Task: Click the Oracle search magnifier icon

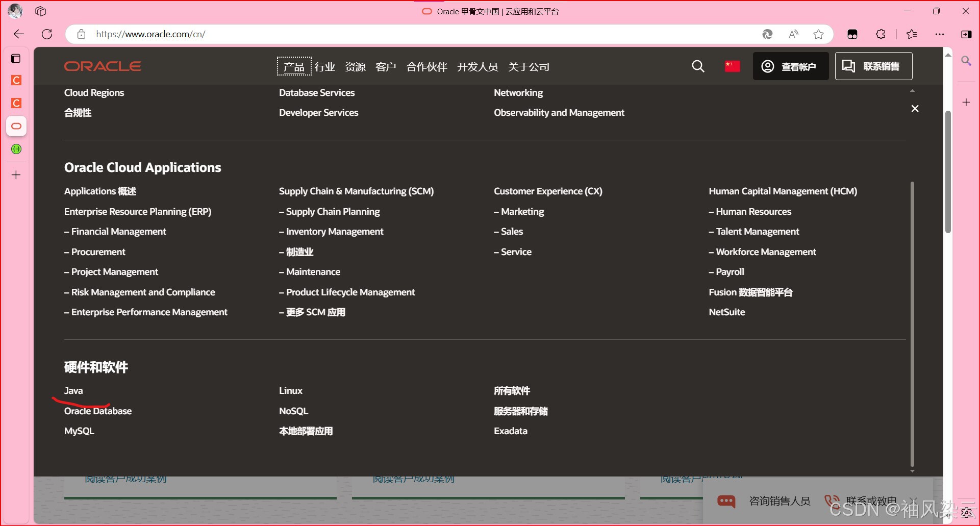Action: [x=698, y=66]
